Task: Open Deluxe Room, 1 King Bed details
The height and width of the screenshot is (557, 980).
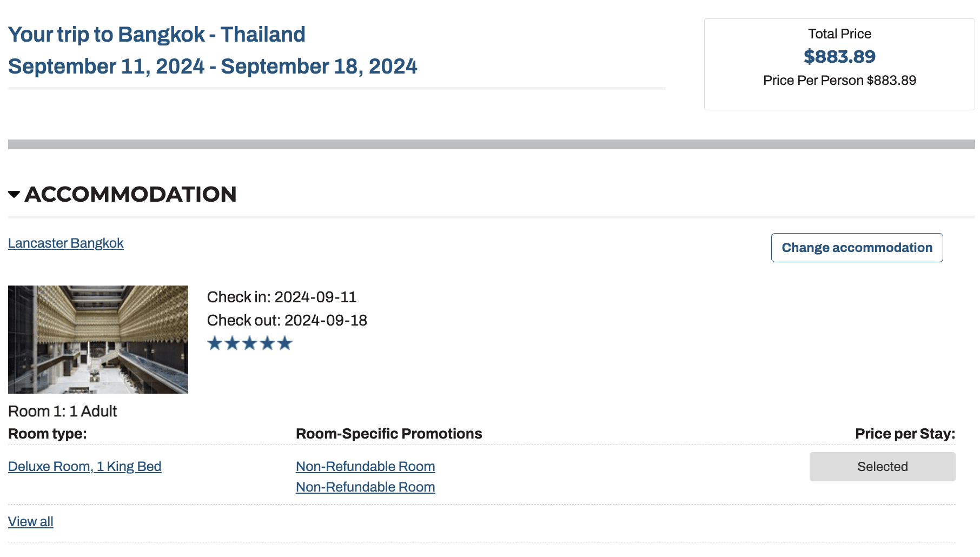Action: pyautogui.click(x=84, y=467)
